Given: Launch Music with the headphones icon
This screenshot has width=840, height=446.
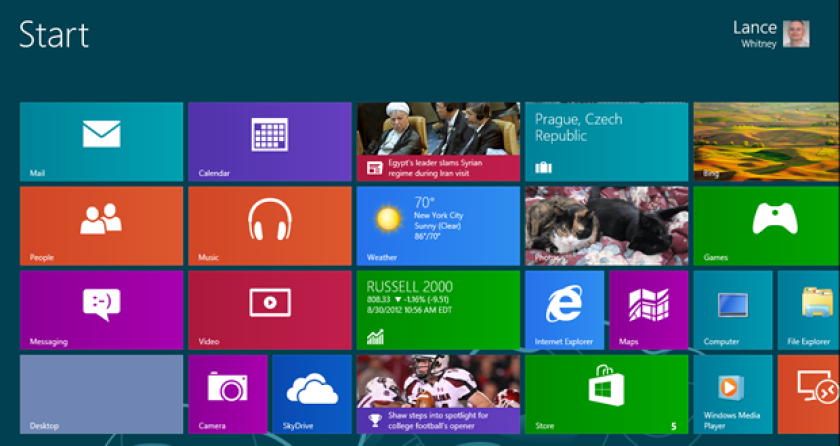Looking at the screenshot, I should click(270, 218).
